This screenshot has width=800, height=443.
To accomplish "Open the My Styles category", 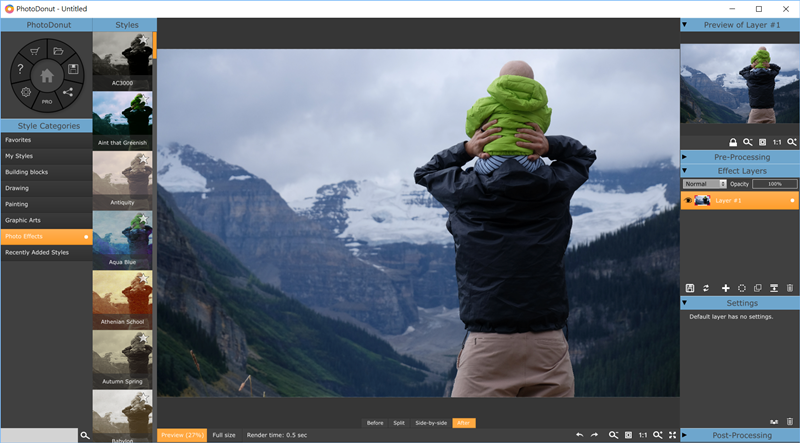I will (x=46, y=156).
